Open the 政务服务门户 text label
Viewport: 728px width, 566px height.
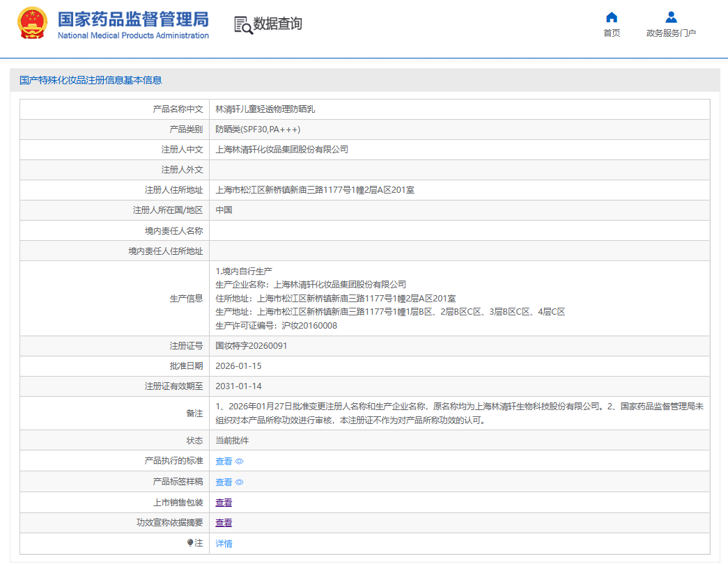pyautogui.click(x=671, y=33)
